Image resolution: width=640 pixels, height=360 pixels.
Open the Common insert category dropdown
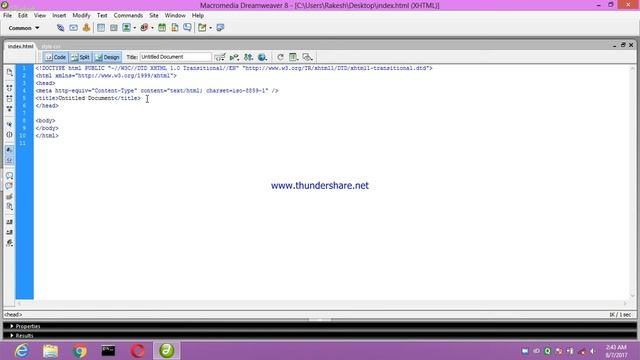click(x=24, y=28)
